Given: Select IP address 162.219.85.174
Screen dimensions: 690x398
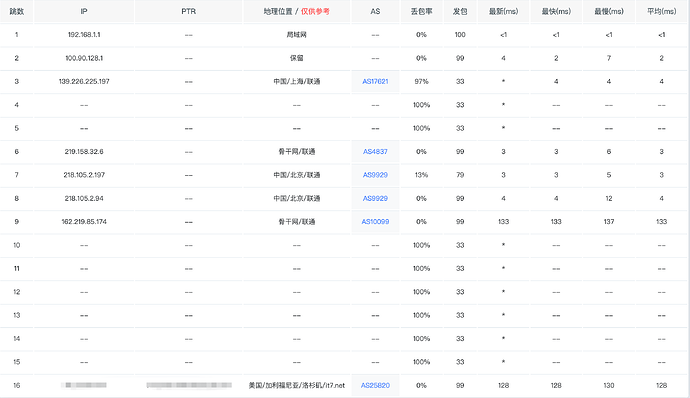Looking at the screenshot, I should [84, 221].
